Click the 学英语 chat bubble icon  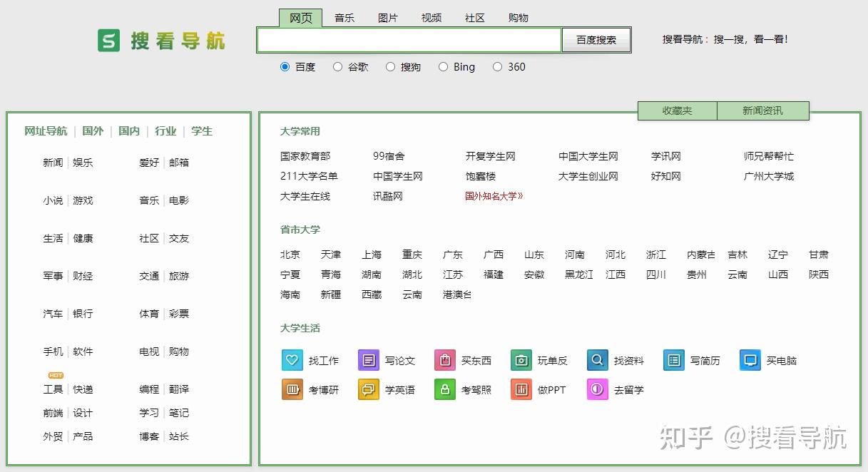click(369, 390)
